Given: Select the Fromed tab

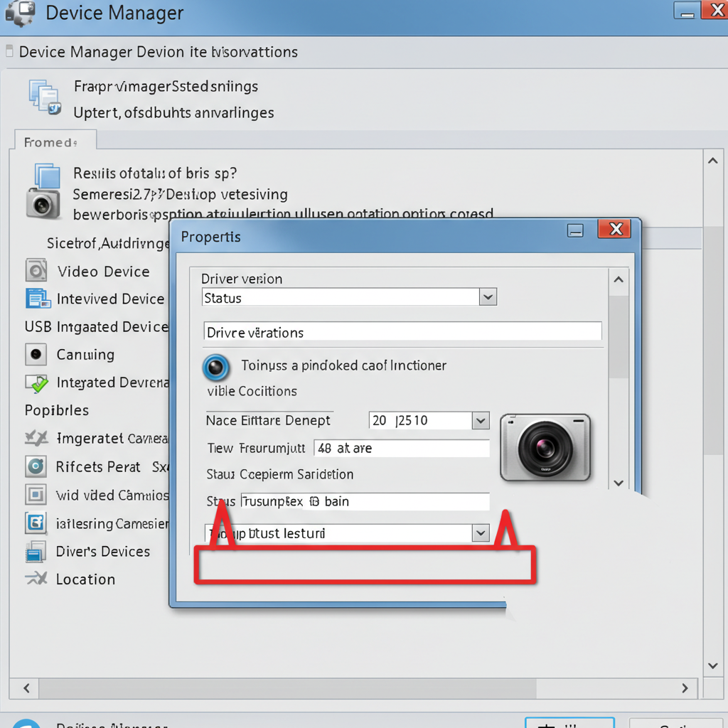Looking at the screenshot, I should (x=55, y=141).
